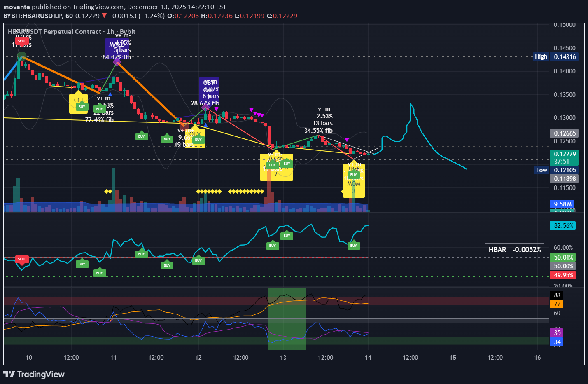This screenshot has height=384, width=588.
Task: Click the green 50.01% level label
Action: tap(563, 258)
